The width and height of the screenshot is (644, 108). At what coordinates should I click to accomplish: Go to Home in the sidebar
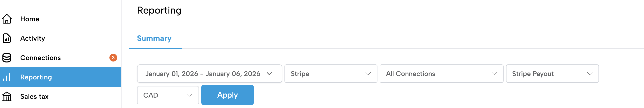[30, 19]
